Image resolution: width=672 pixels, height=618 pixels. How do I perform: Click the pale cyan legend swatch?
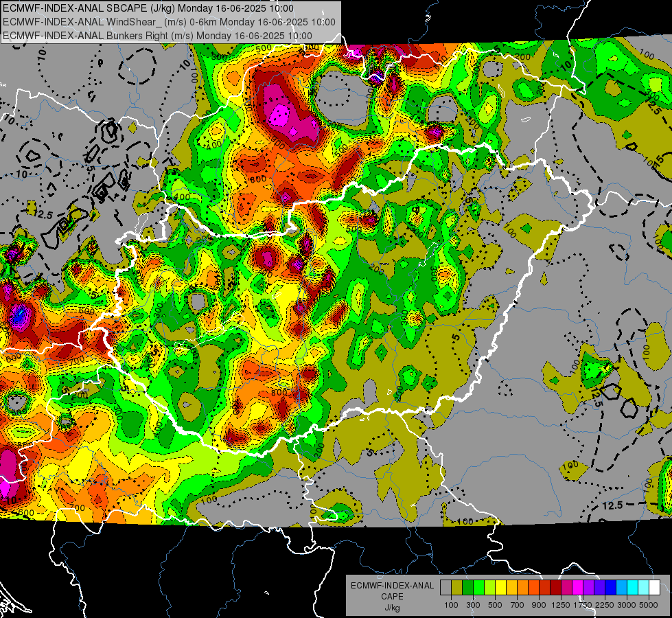coord(644,588)
